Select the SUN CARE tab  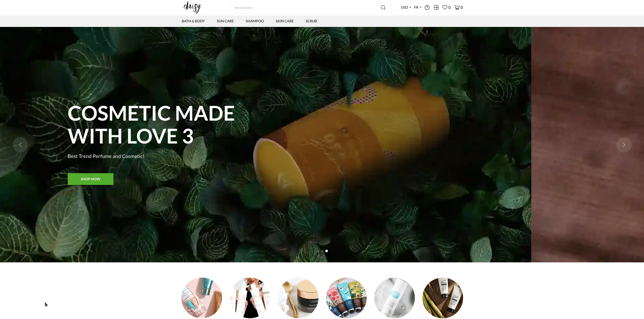[x=225, y=21]
